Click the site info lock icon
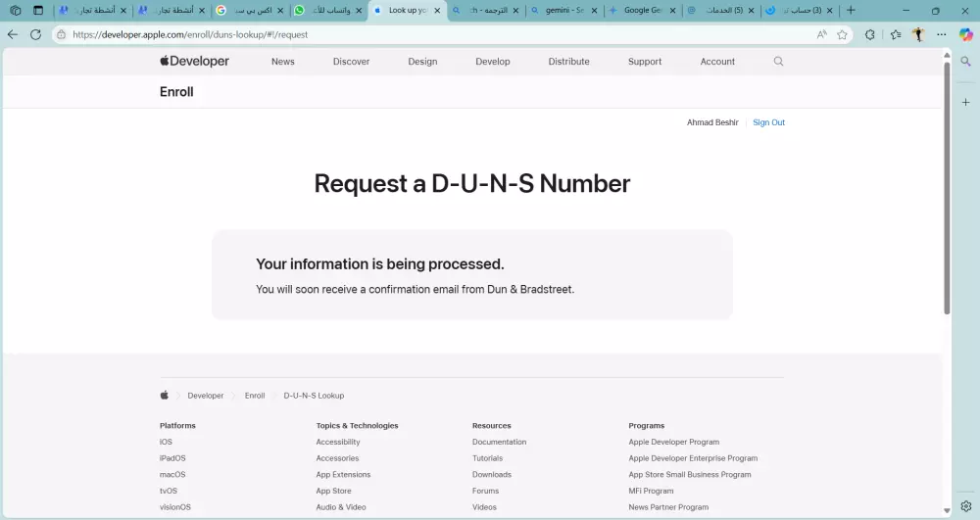 point(61,35)
